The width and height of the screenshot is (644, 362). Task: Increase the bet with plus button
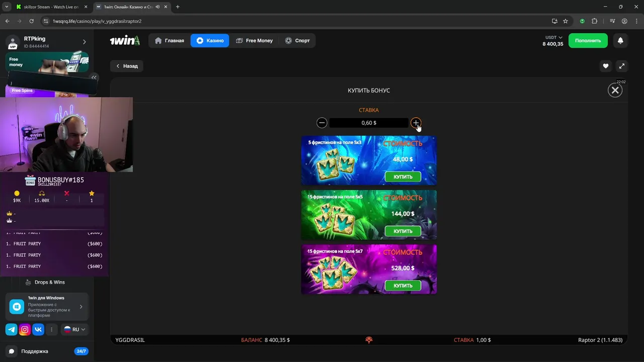coord(416,123)
